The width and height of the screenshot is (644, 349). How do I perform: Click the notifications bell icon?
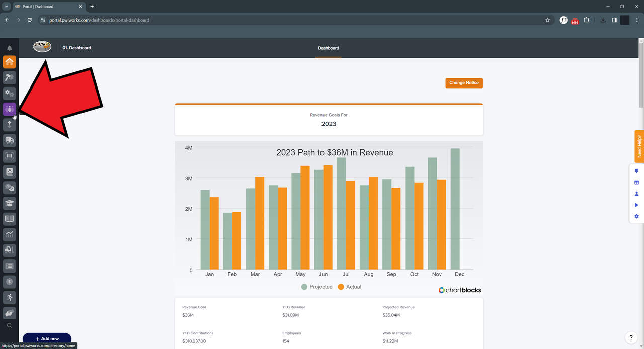9,48
